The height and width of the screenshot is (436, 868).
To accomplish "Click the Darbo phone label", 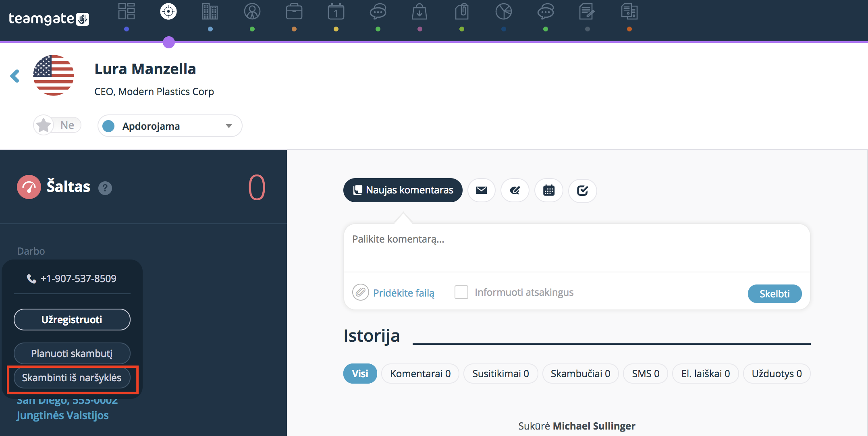I will pyautogui.click(x=31, y=251).
